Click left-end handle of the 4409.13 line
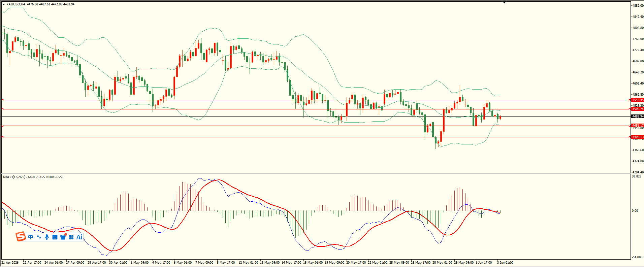The width and height of the screenshot is (644, 267). click(x=3, y=137)
